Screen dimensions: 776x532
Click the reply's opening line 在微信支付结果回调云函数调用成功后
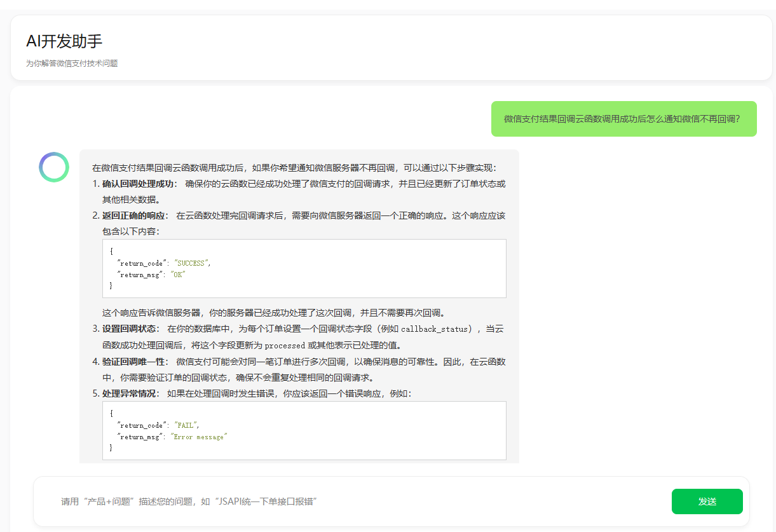coord(294,168)
